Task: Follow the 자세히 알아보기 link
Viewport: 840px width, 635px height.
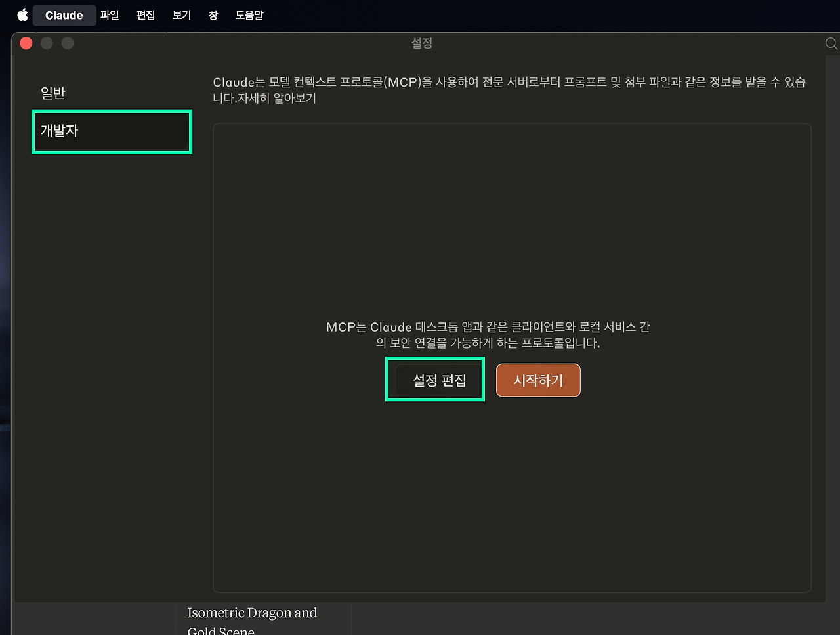Action: (x=277, y=99)
